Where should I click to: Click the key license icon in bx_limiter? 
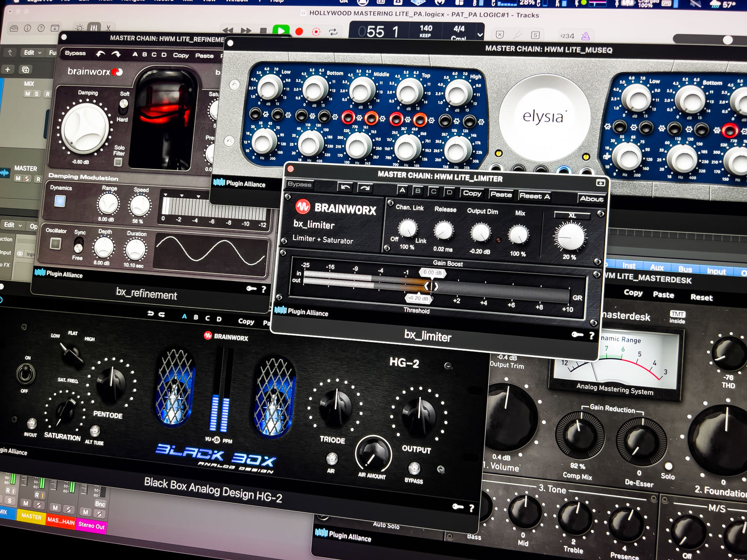[x=577, y=335]
